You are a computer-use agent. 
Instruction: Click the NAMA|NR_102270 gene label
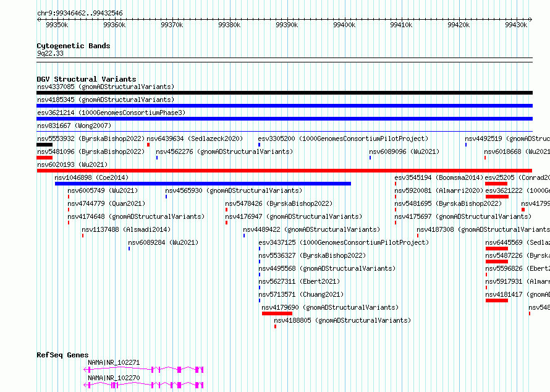[114, 378]
